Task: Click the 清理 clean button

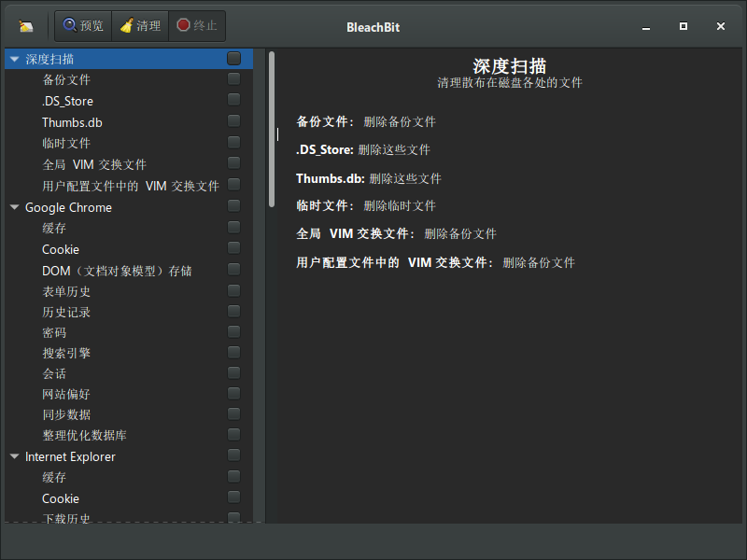Action: coord(140,26)
